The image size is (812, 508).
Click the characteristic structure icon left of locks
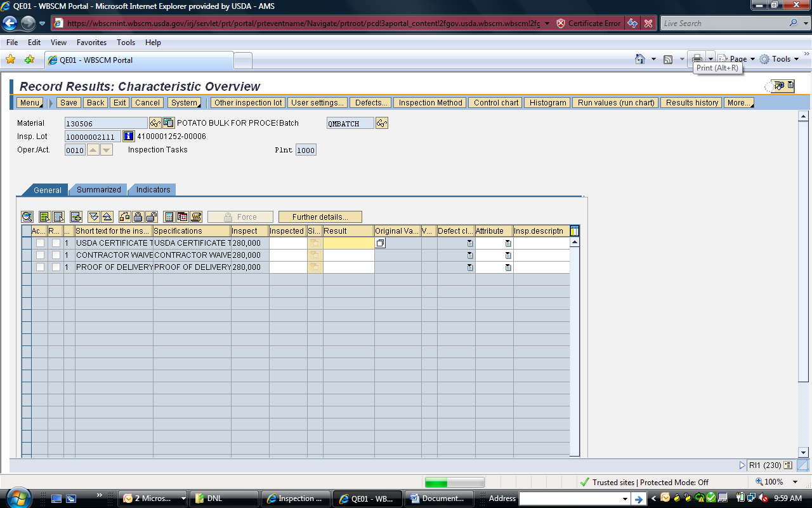125,217
